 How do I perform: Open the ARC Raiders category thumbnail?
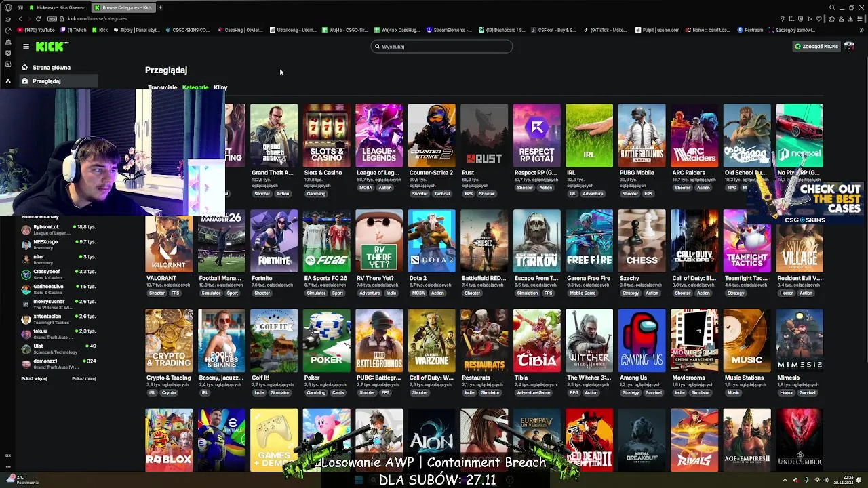pos(694,136)
